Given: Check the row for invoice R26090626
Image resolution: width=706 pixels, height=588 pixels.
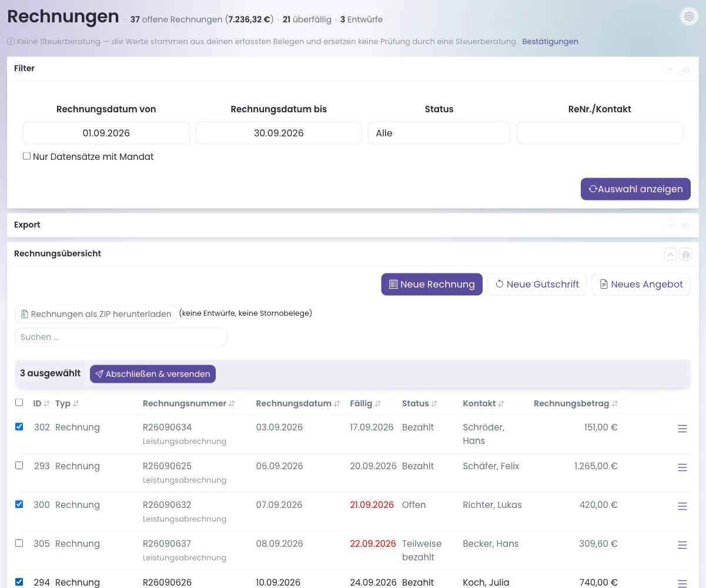Looking at the screenshot, I should click(19, 582).
